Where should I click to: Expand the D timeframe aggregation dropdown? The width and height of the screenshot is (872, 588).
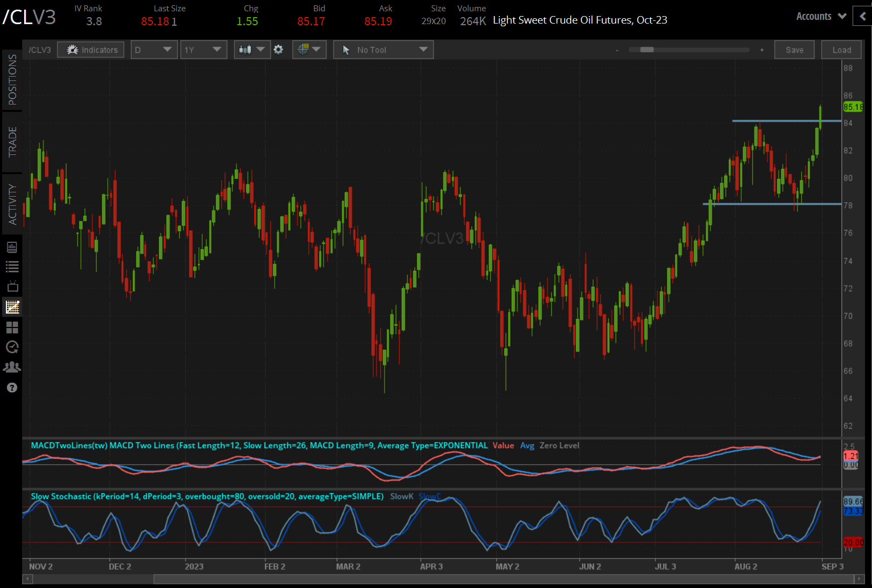click(154, 49)
